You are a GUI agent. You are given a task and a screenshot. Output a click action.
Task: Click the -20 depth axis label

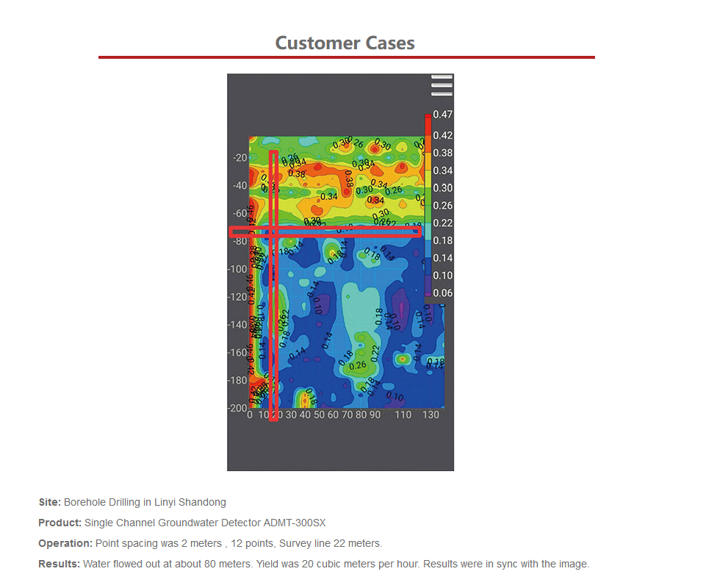click(240, 158)
